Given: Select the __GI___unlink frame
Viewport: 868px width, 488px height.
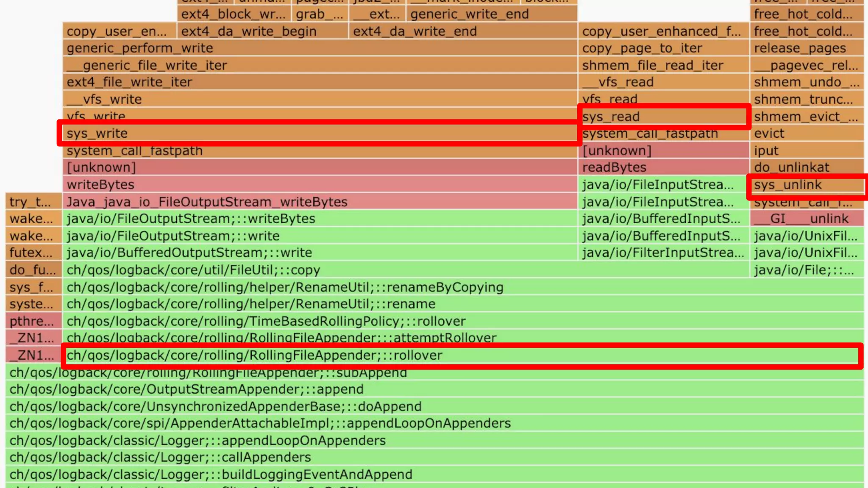Looking at the screenshot, I should click(807, 219).
